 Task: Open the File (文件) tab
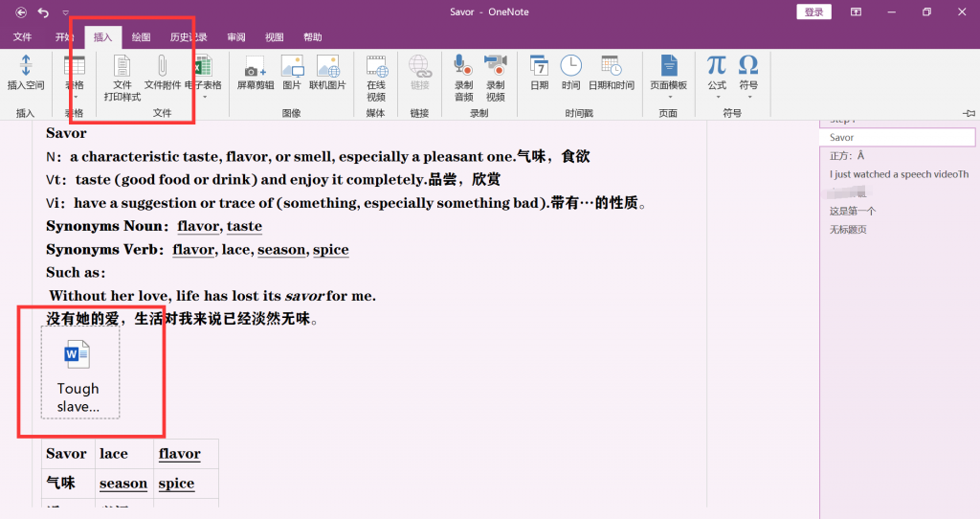(x=23, y=37)
